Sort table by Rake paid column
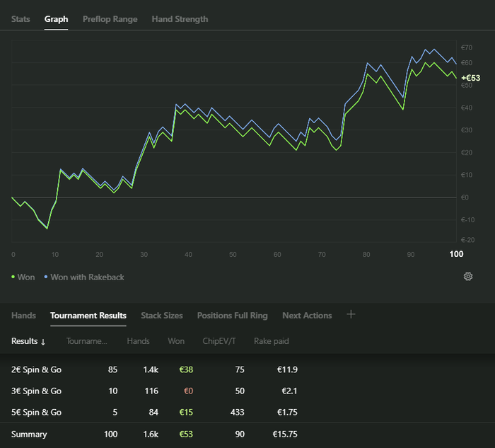Viewport: 495px width, 448px height. click(272, 341)
